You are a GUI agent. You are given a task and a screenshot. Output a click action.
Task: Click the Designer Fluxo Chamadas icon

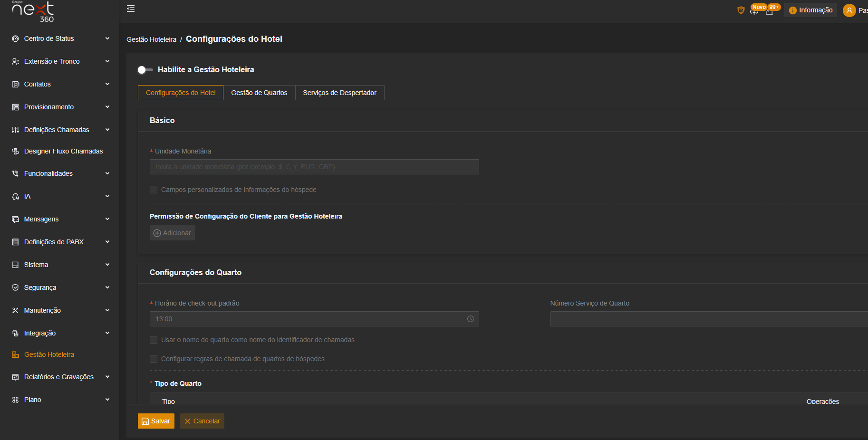point(15,151)
